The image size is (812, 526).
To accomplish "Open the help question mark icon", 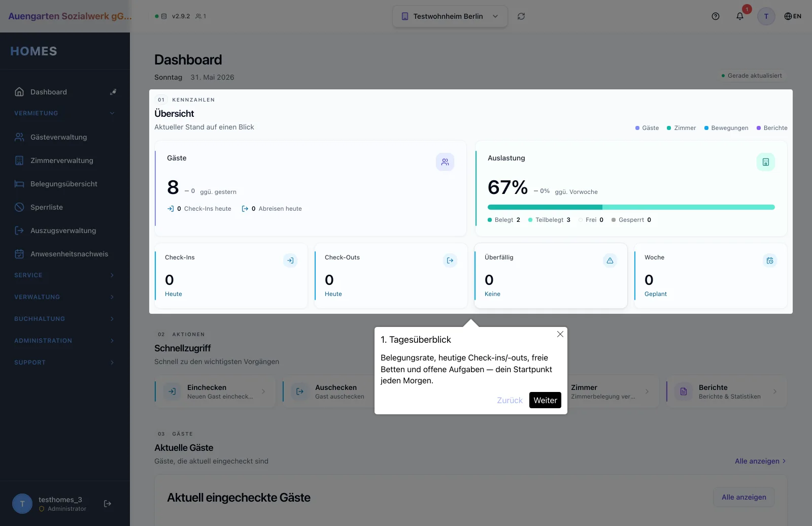I will pos(716,16).
